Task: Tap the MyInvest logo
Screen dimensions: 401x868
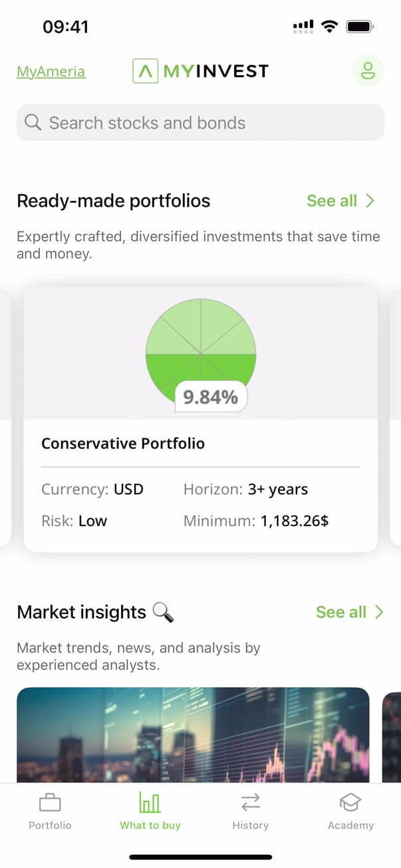Action: 200,71
